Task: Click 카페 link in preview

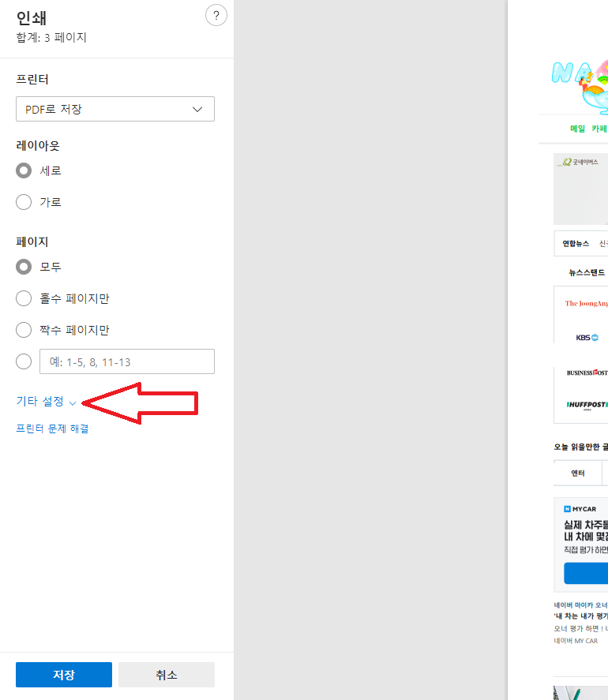Action: click(599, 129)
